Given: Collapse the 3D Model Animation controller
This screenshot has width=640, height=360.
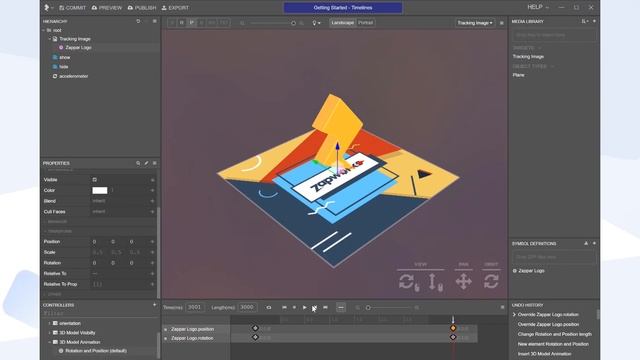Looking at the screenshot, I should point(50,342).
